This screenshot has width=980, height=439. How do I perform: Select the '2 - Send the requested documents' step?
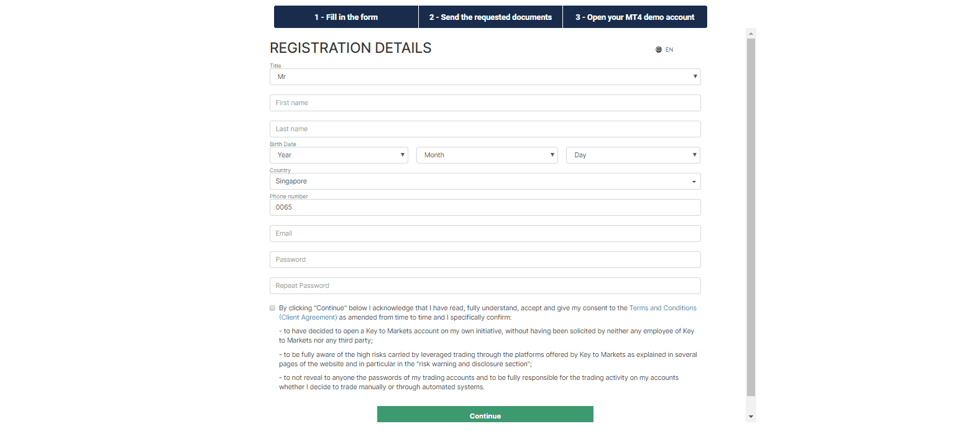(490, 17)
